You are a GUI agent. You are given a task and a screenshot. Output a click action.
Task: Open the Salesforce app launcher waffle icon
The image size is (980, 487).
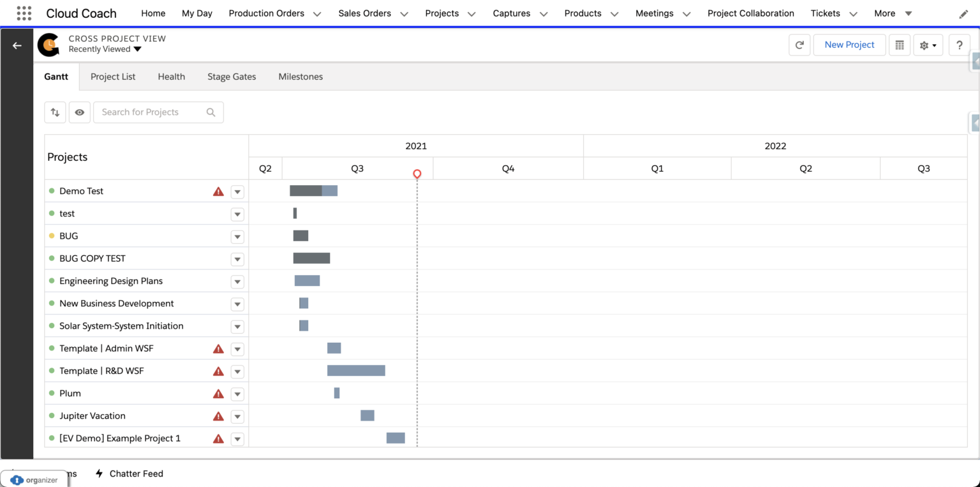click(23, 13)
